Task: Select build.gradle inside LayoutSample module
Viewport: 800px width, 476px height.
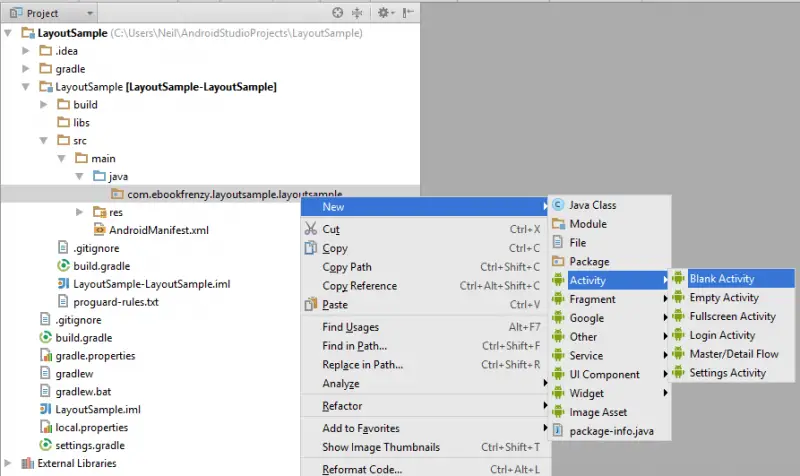Action: [x=101, y=266]
